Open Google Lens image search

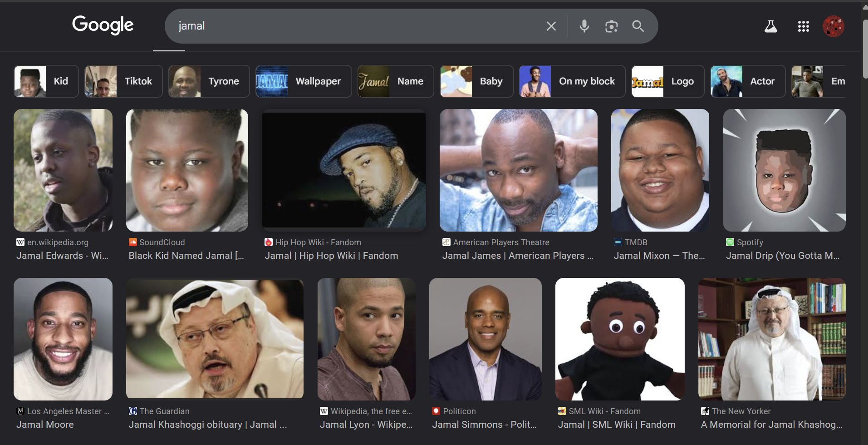click(x=611, y=26)
